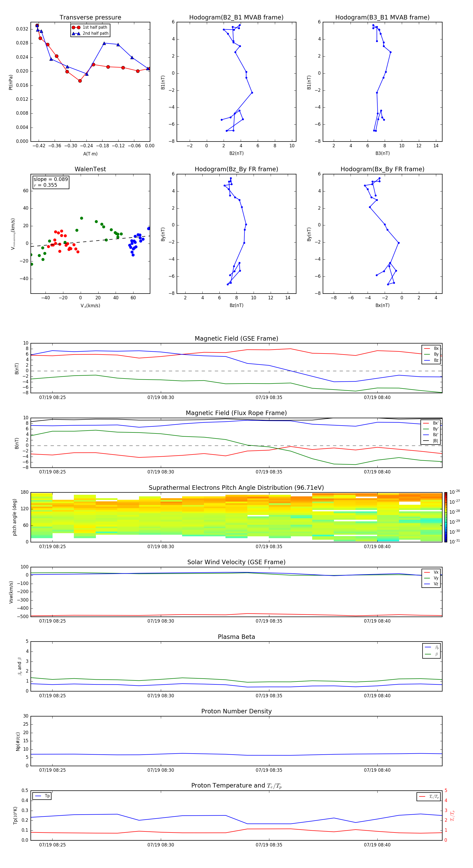Click the 'Pt(nPa)' y-axis label

pos(11,82)
